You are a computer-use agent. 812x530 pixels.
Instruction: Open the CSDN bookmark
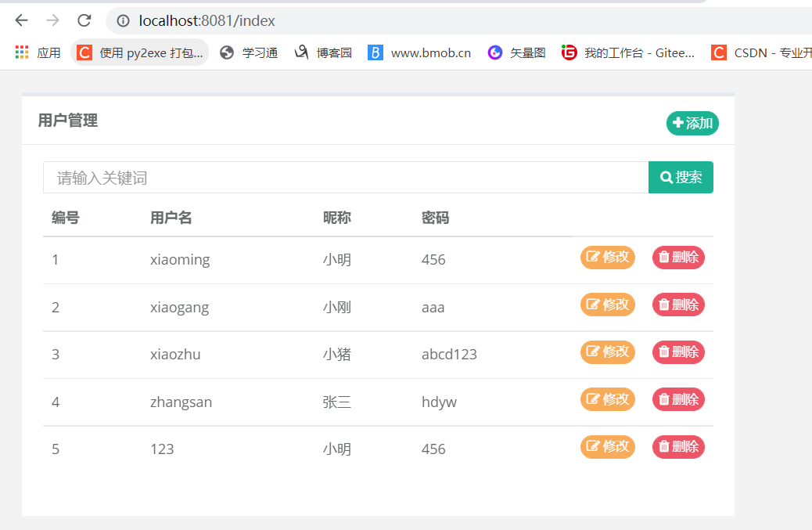(761, 53)
